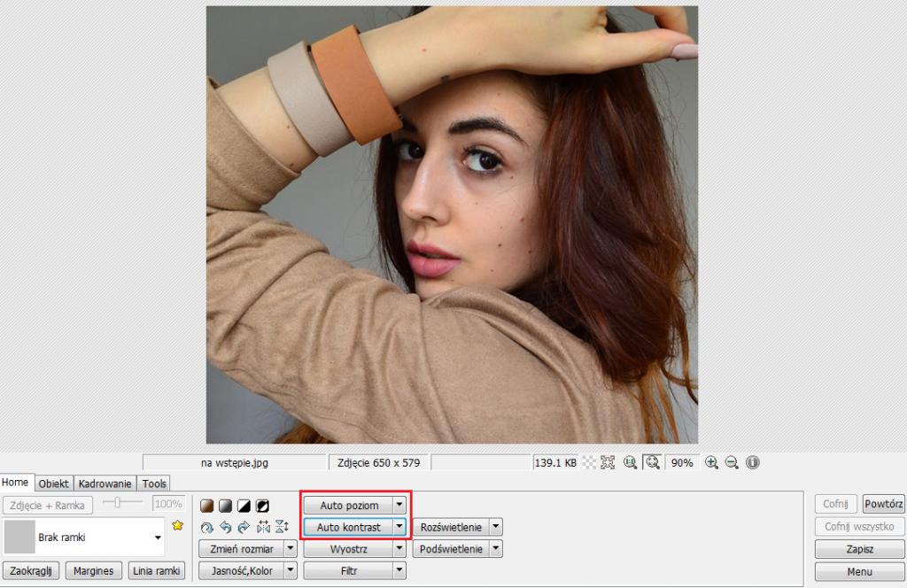
Task: Flip the photo vertically
Action: 282,527
